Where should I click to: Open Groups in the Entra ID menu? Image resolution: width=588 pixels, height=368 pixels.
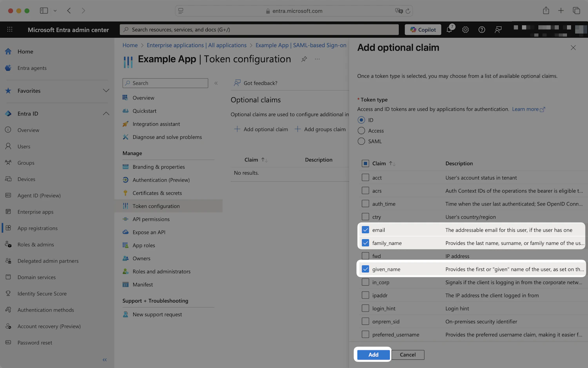pyautogui.click(x=26, y=163)
